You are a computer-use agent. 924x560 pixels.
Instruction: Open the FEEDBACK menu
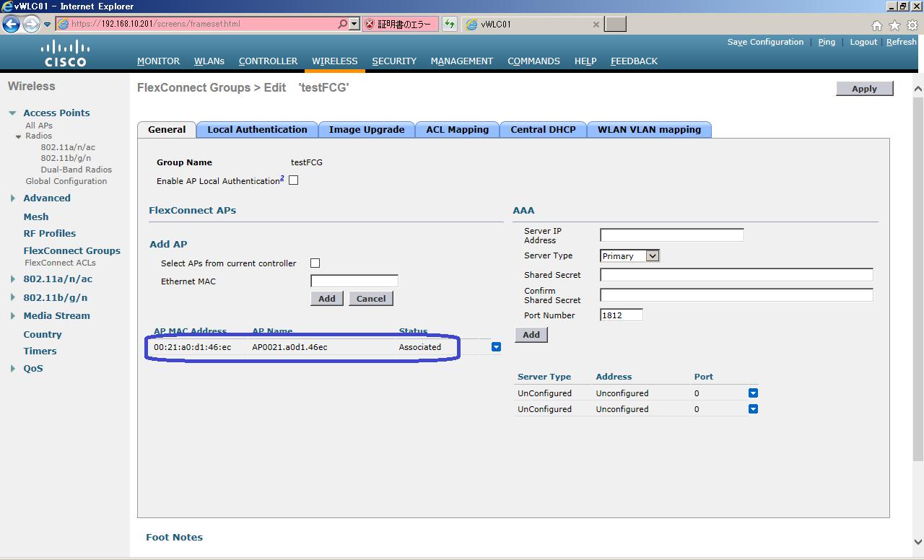coord(634,61)
